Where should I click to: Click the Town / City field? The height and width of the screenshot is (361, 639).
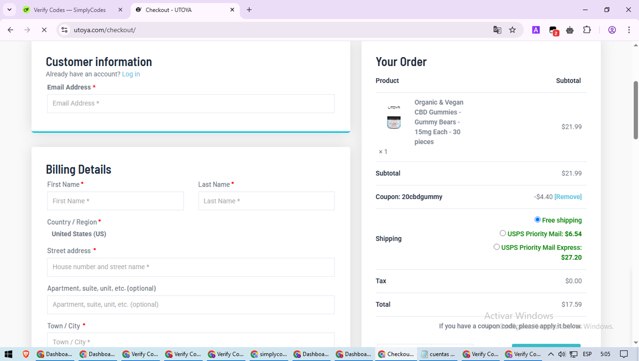(191, 341)
